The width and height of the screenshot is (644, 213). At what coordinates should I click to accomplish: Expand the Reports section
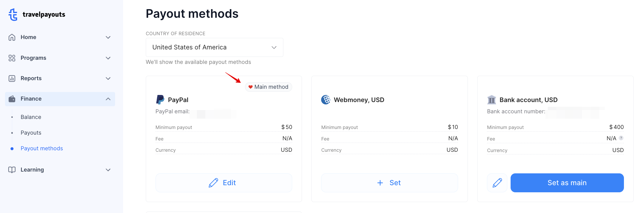click(x=108, y=78)
